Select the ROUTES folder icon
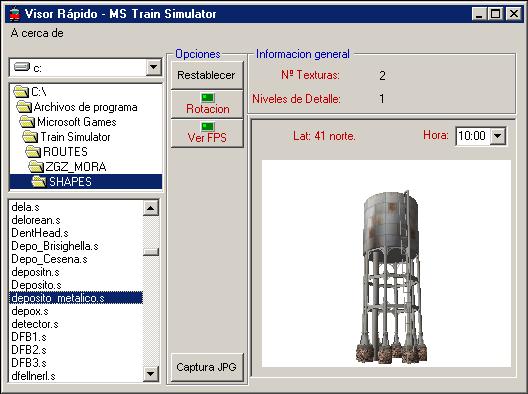Viewport: 528px width, 394px height. [x=33, y=152]
